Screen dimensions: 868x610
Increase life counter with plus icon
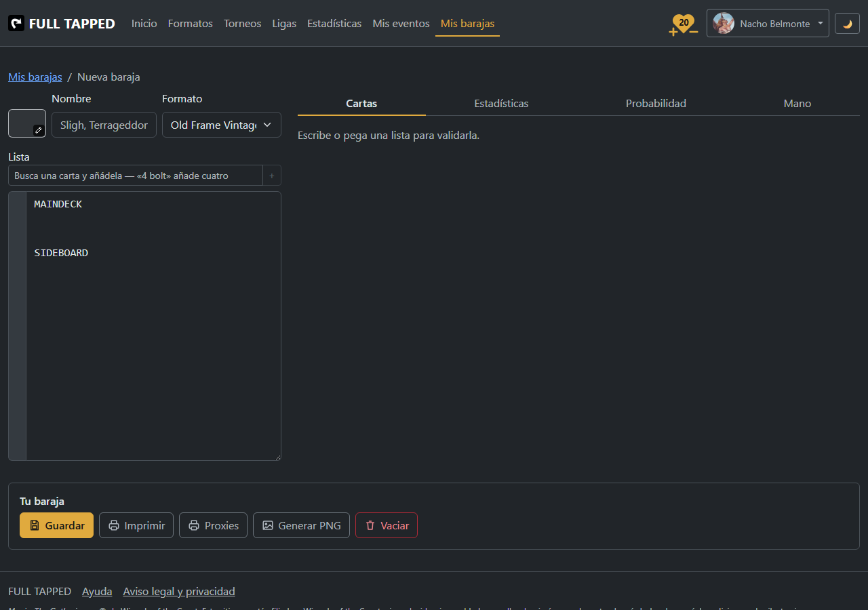tap(673, 32)
